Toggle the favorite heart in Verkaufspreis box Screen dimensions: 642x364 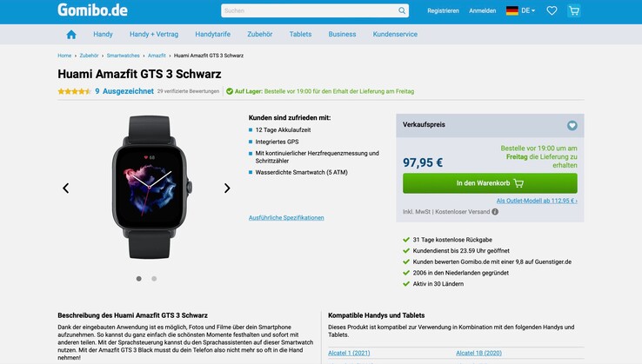tap(572, 126)
